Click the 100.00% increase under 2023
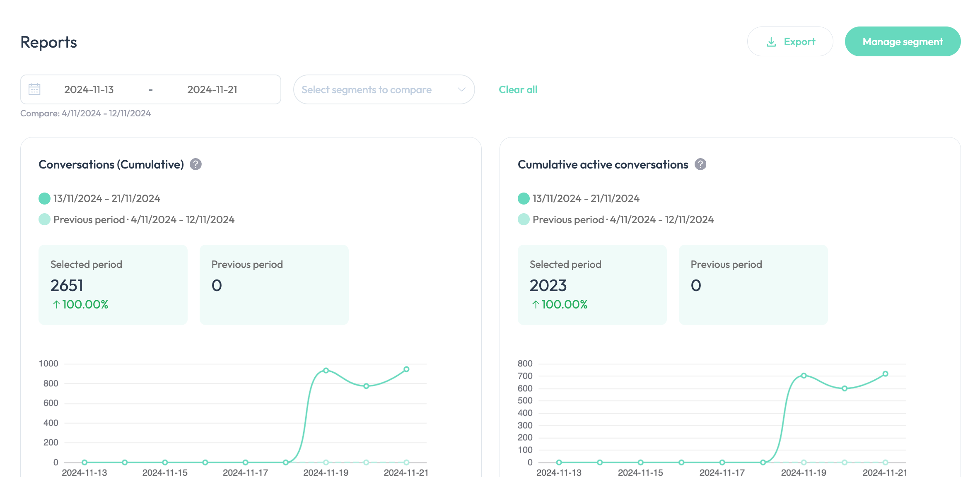 point(560,304)
